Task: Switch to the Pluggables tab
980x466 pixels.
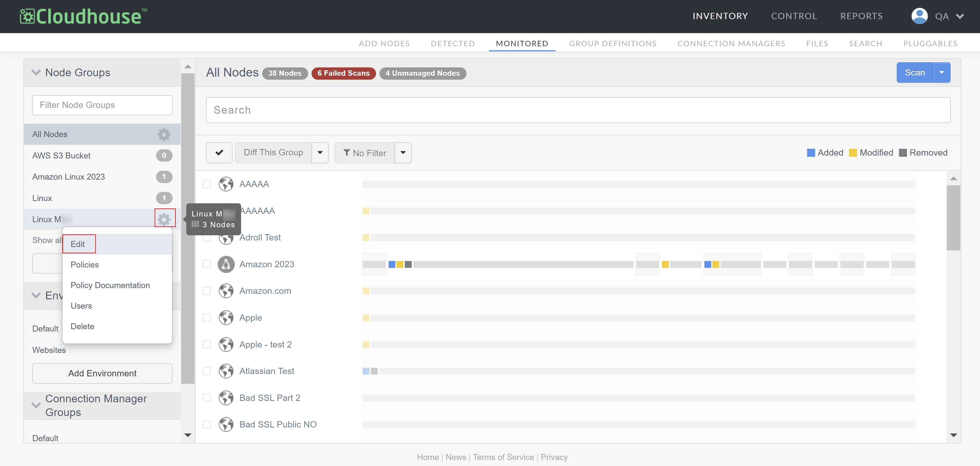Action: tap(931, 43)
